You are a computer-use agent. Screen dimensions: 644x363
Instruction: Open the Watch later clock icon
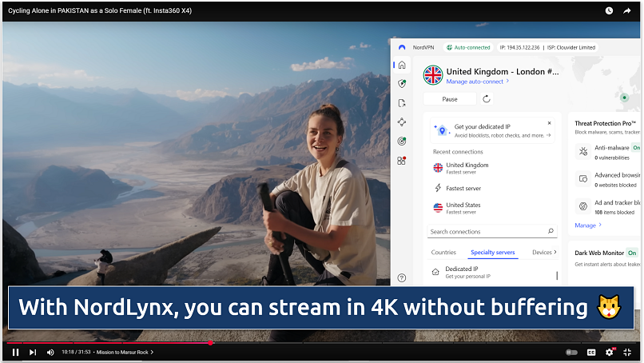point(609,10)
